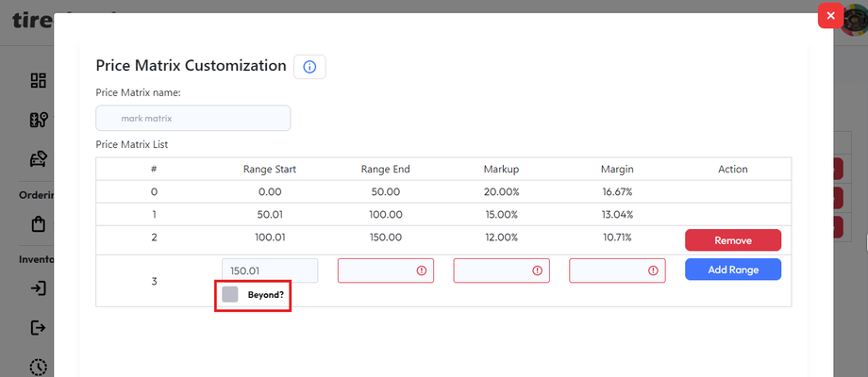Click into the empty Range End field
The width and height of the screenshot is (868, 377).
(377, 270)
